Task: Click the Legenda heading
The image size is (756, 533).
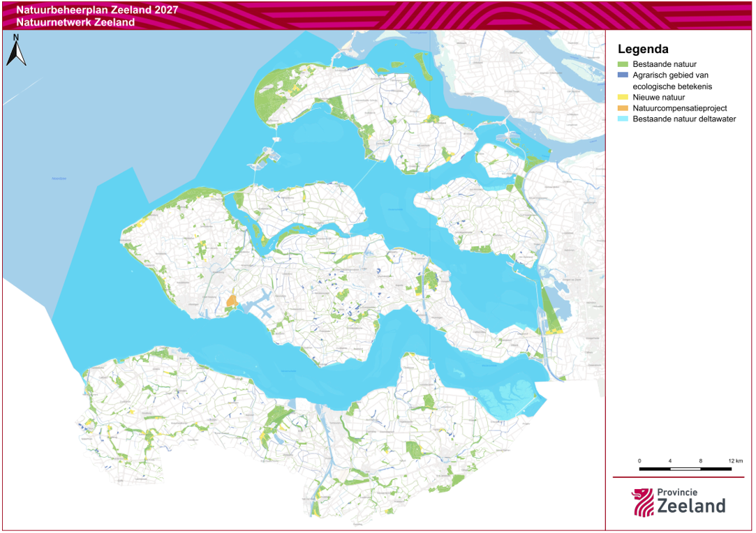Action: point(643,49)
